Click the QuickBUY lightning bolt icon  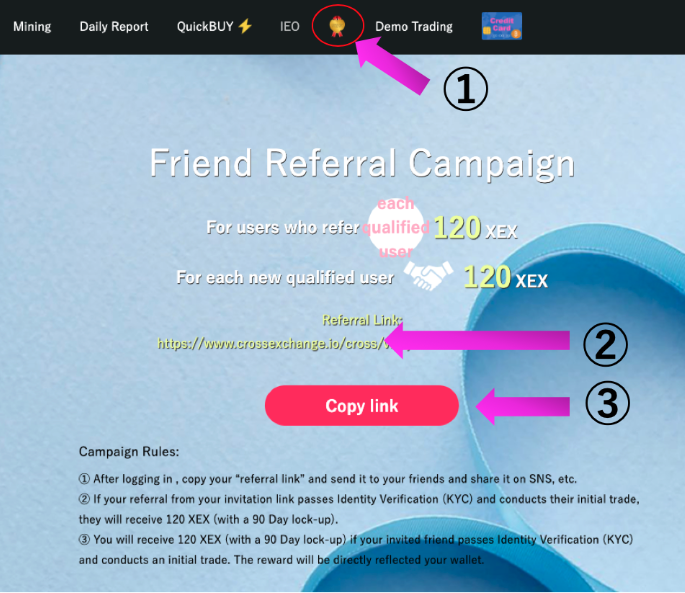point(245,26)
